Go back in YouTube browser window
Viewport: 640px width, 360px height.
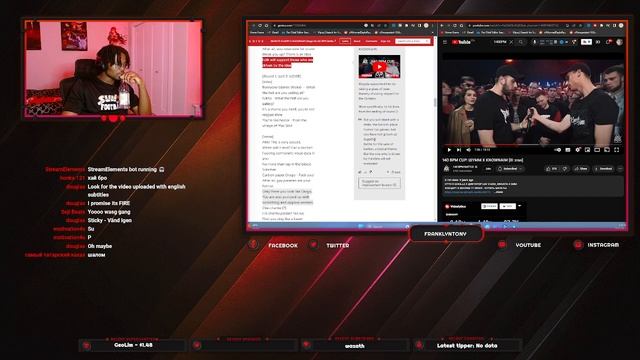(442, 25)
